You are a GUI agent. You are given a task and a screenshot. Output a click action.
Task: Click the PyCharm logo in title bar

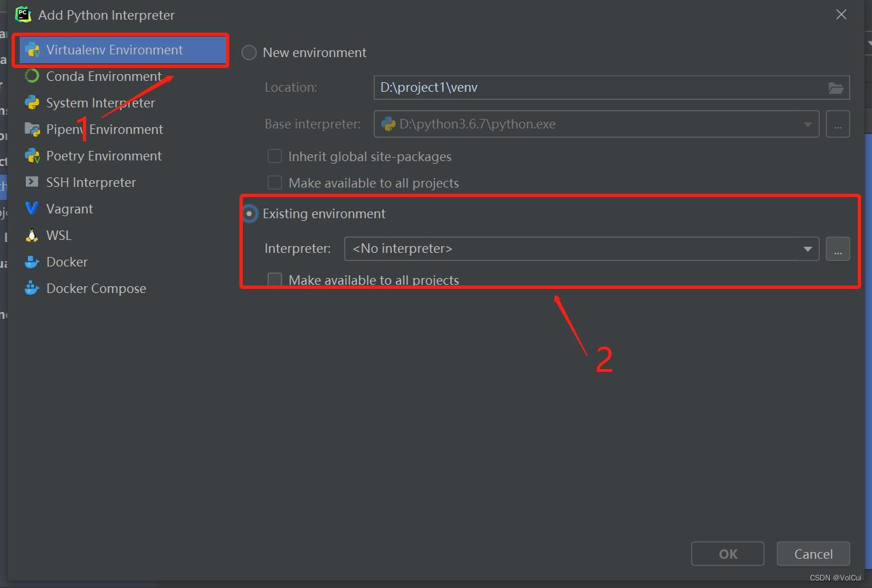[23, 14]
